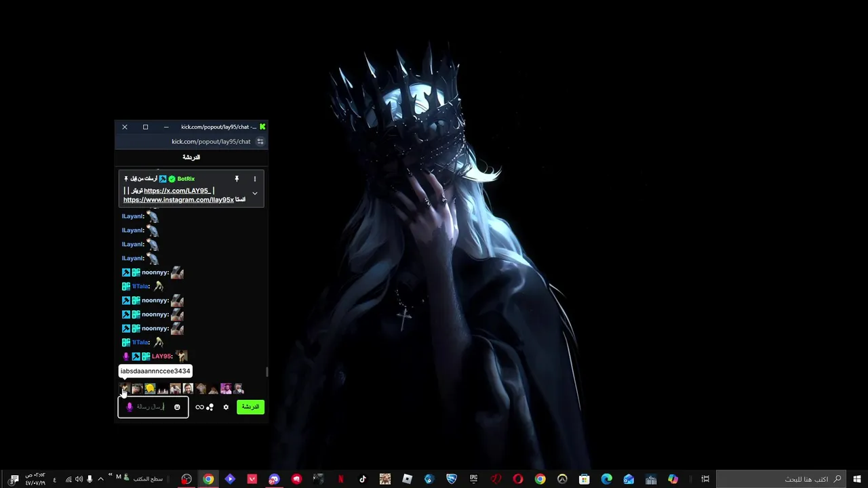Open chat settings gear icon
Image resolution: width=868 pixels, height=488 pixels.
(x=226, y=407)
